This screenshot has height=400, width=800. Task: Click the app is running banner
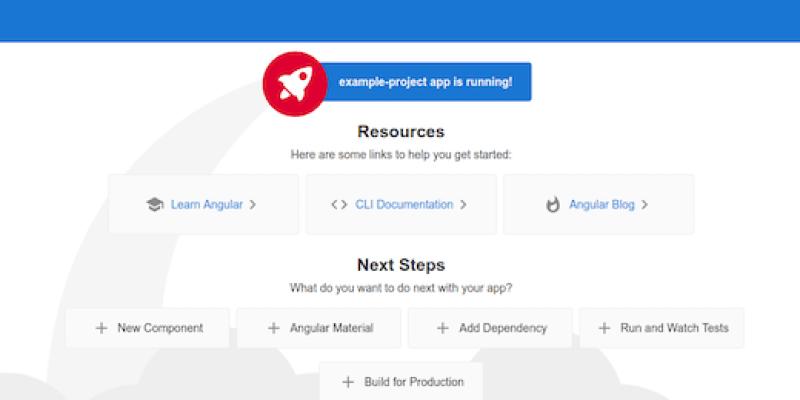point(426,81)
